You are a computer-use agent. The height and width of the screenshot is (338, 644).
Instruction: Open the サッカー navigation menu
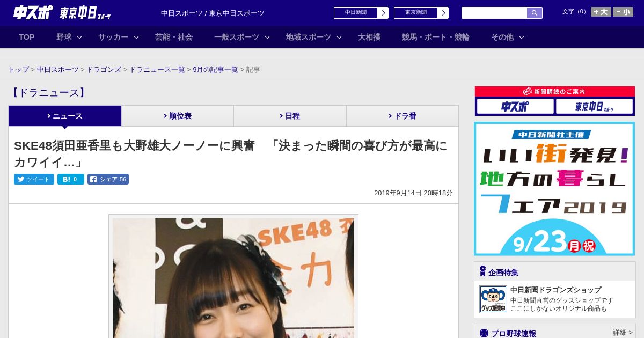point(113,37)
